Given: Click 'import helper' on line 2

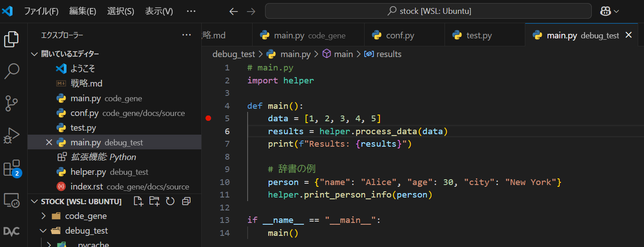Looking at the screenshot, I should [281, 81].
